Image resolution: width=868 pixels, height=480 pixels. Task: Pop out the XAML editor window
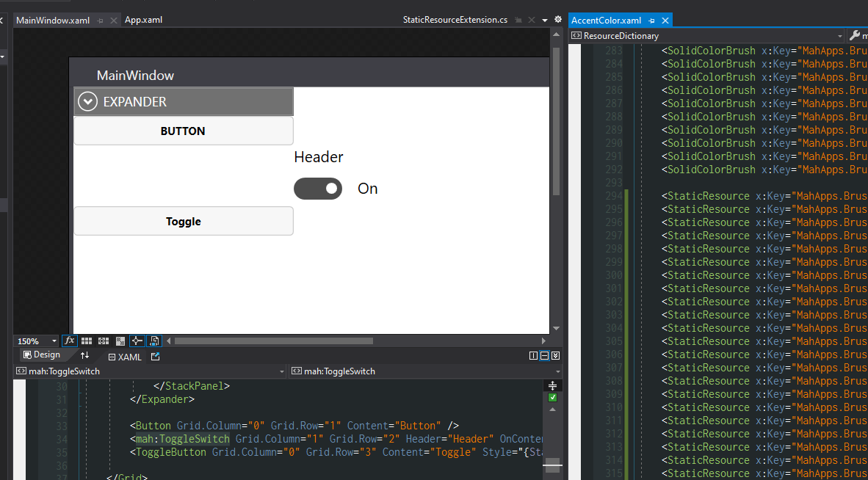[156, 357]
